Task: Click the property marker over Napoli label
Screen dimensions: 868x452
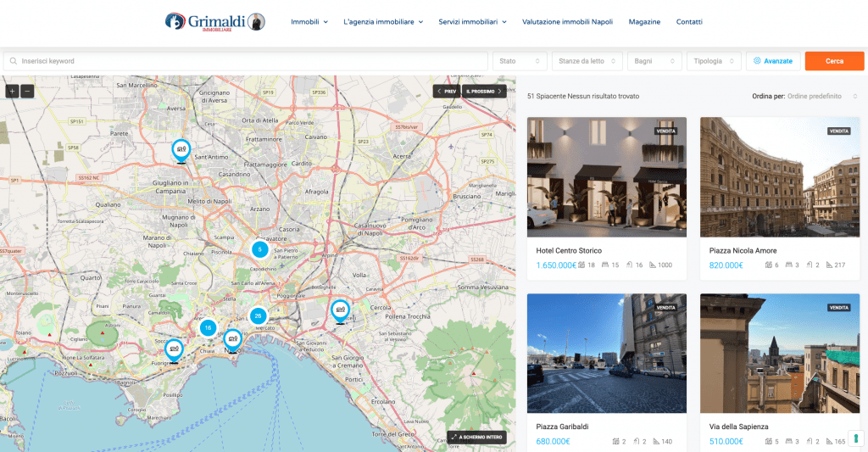Action: coord(232,340)
